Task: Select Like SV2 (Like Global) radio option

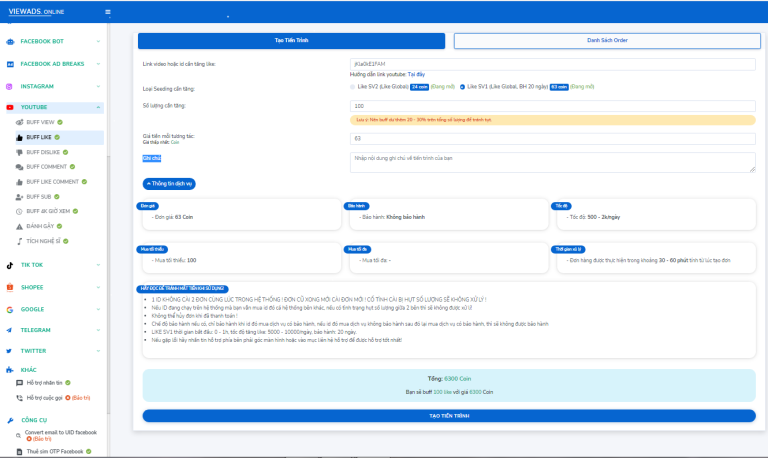Action: point(352,87)
